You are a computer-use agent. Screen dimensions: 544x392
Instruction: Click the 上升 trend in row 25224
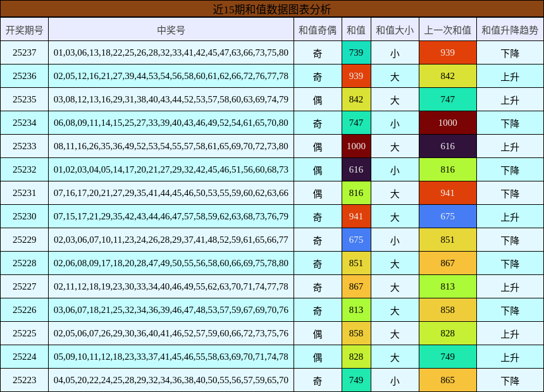pos(510,357)
